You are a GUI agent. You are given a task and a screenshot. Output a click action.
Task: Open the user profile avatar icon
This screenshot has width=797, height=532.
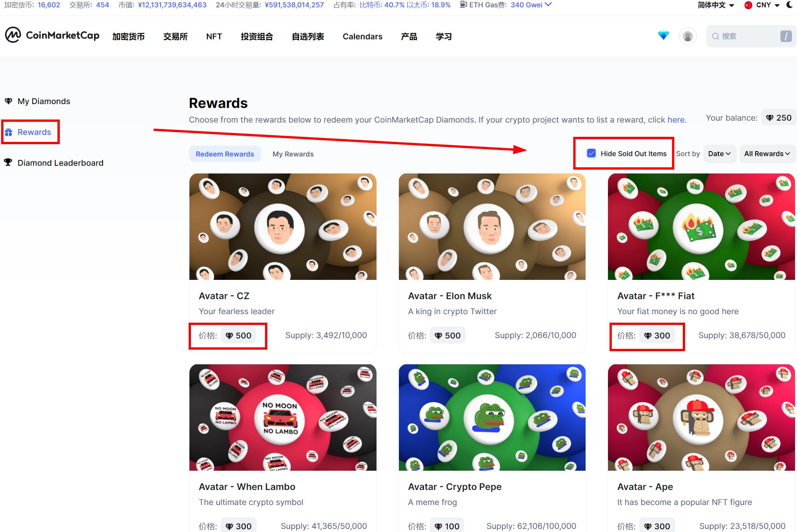[x=687, y=36]
